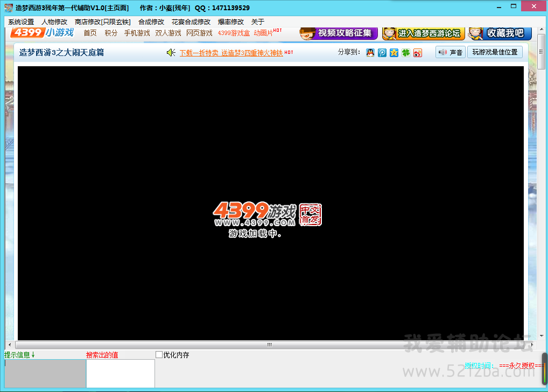Viewport: 548px width, 392px height.
Task: Open the 手机游戏 link
Action: coord(137,33)
